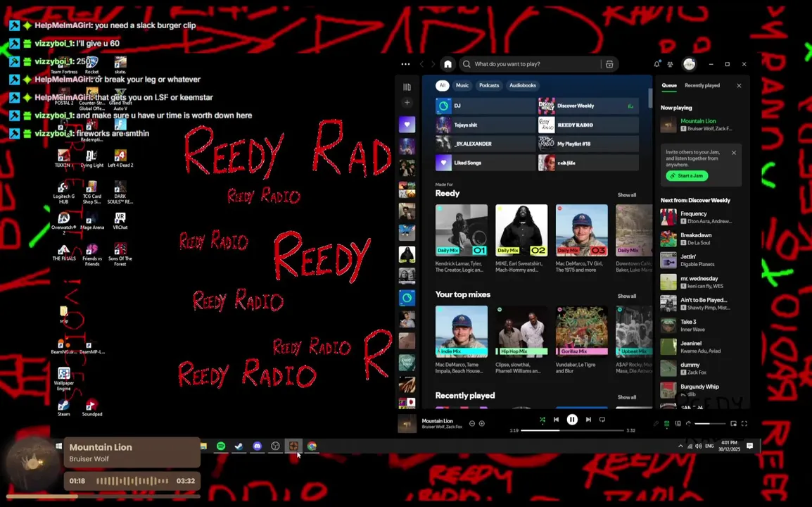Dismiss the Jam invitation card

point(734,153)
